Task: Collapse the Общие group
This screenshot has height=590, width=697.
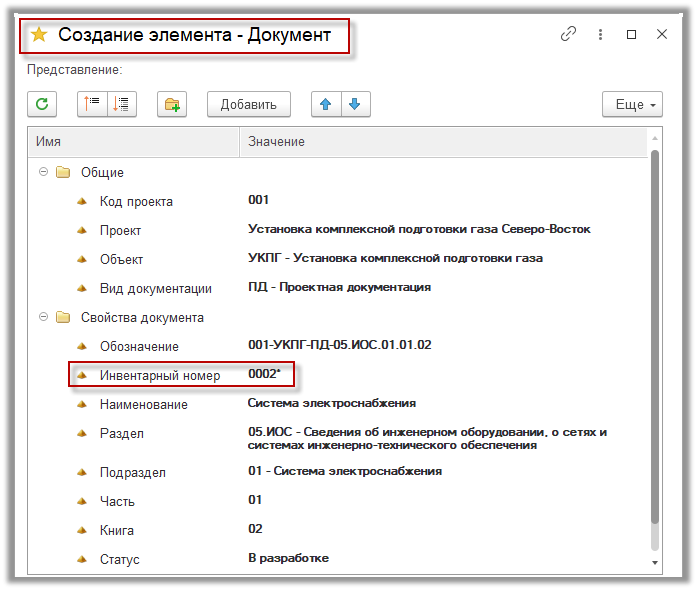Action: click(43, 172)
